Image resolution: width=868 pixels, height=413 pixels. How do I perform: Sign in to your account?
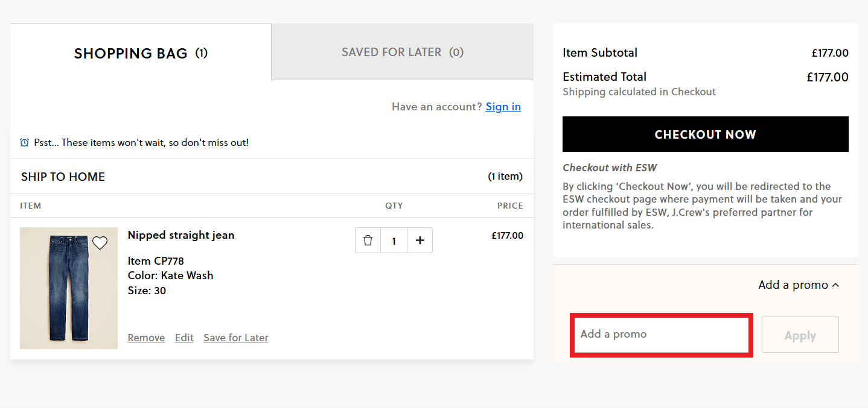pos(503,106)
